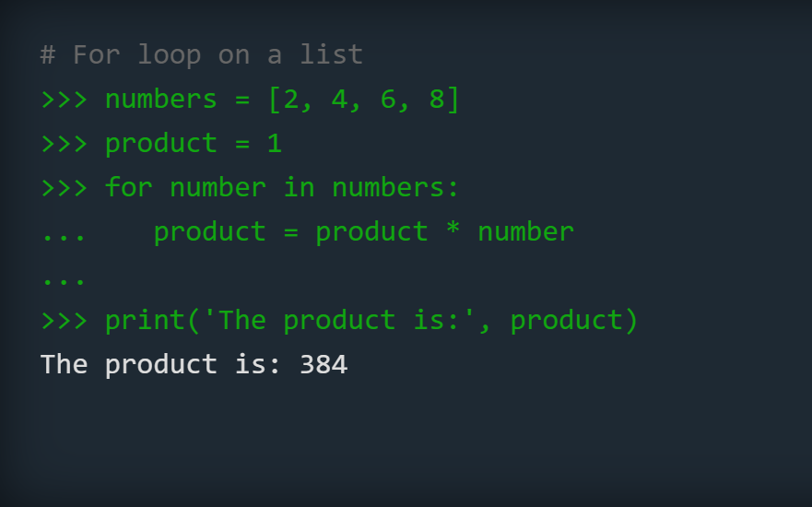Screen dimensions: 812x507
Task: Click 'product)' argument in print call
Action: (x=574, y=321)
